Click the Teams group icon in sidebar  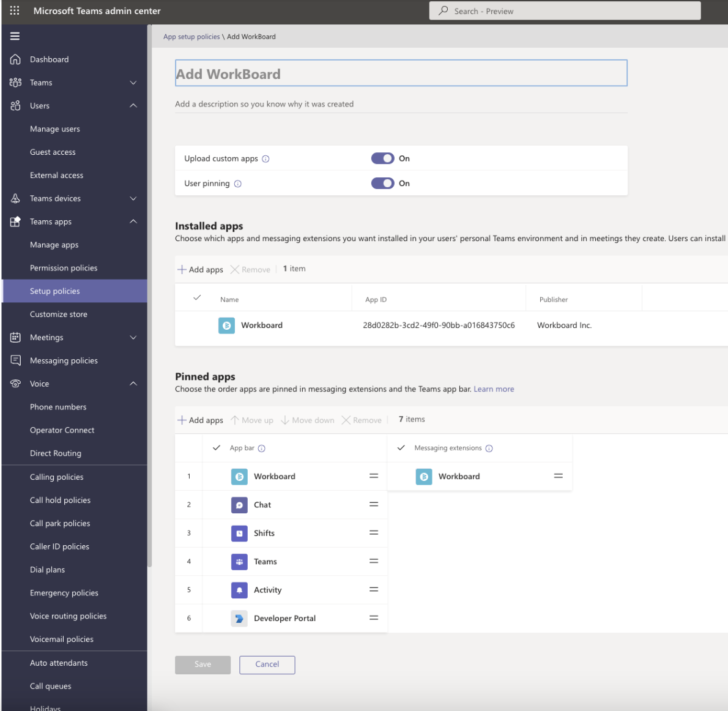(x=15, y=83)
